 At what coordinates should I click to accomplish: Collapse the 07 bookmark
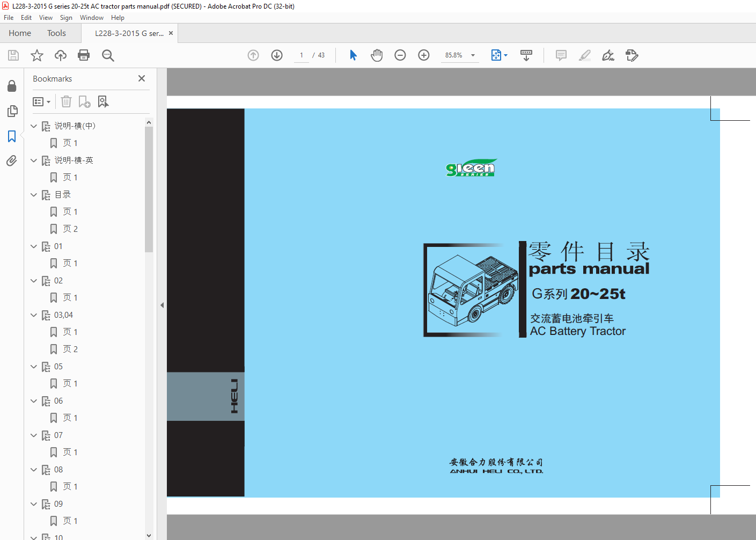(x=34, y=435)
